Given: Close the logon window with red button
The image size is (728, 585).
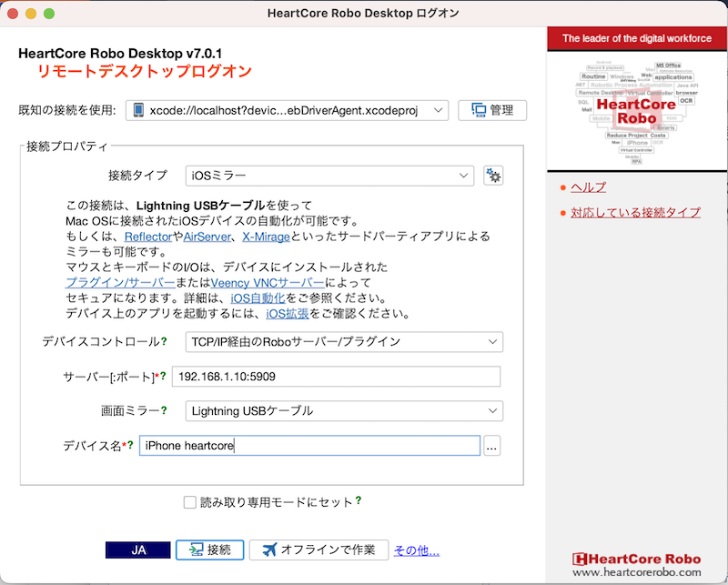Looking at the screenshot, I should point(13,14).
